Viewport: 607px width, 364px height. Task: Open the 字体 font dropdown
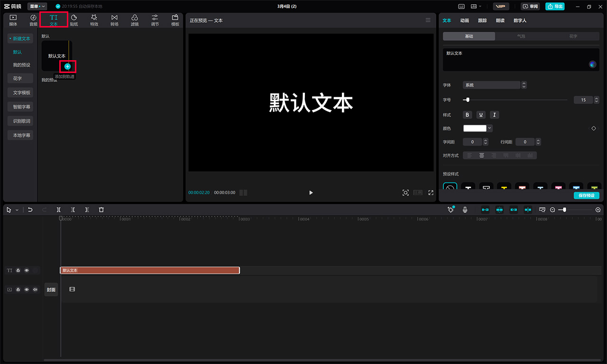click(x=492, y=85)
